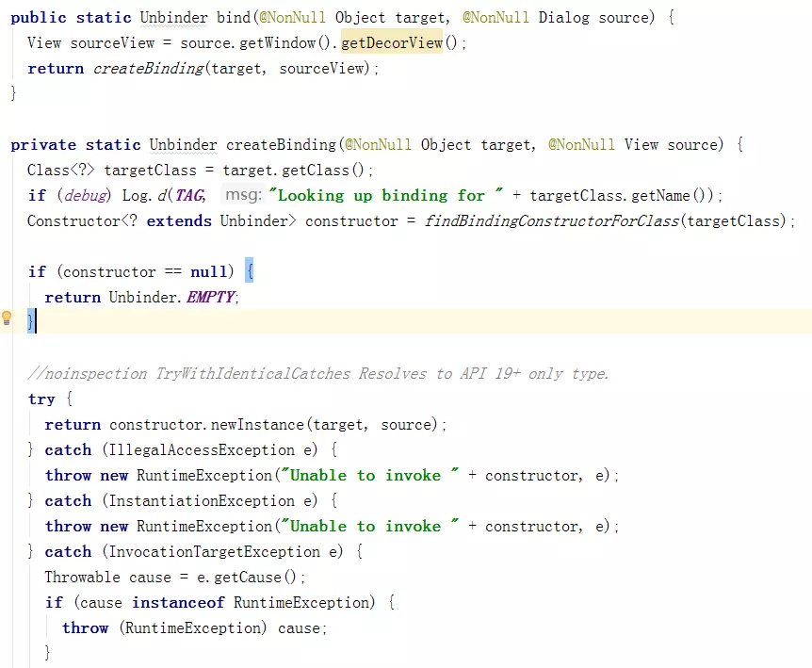Image resolution: width=812 pixels, height=668 pixels.
Task: Click the closing brace on the caret line
Action: click(x=30, y=321)
